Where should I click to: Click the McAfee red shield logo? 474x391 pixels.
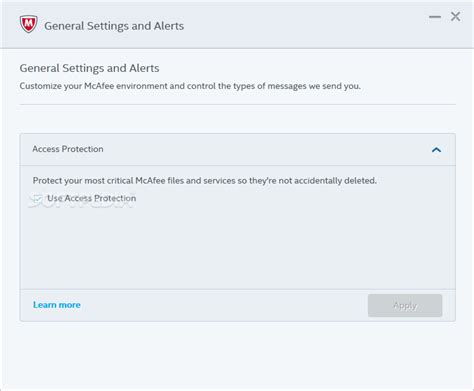tap(28, 24)
